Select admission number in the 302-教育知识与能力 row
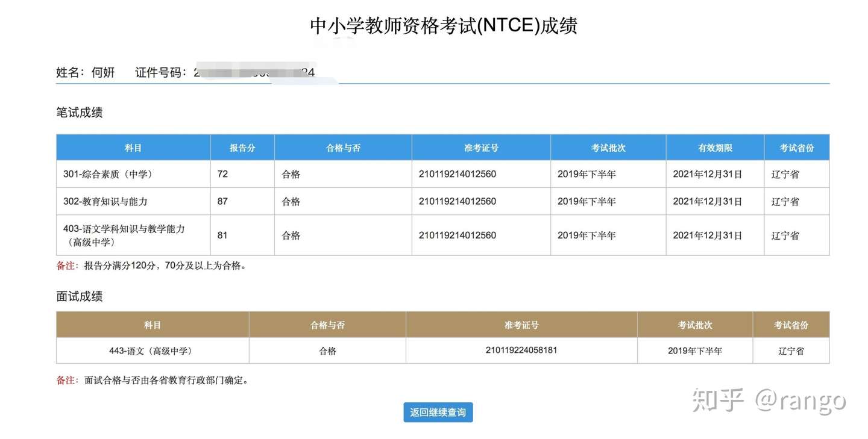Viewport: 868px width, 439px height. [458, 201]
